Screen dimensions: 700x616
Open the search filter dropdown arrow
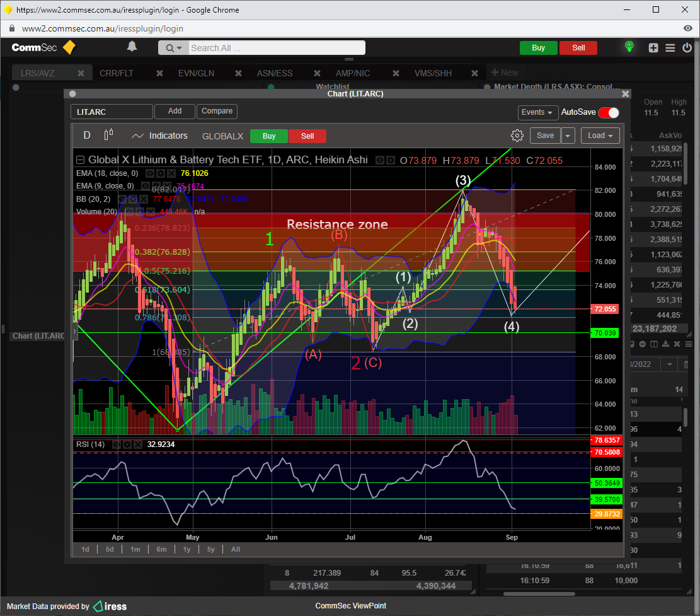[180, 48]
